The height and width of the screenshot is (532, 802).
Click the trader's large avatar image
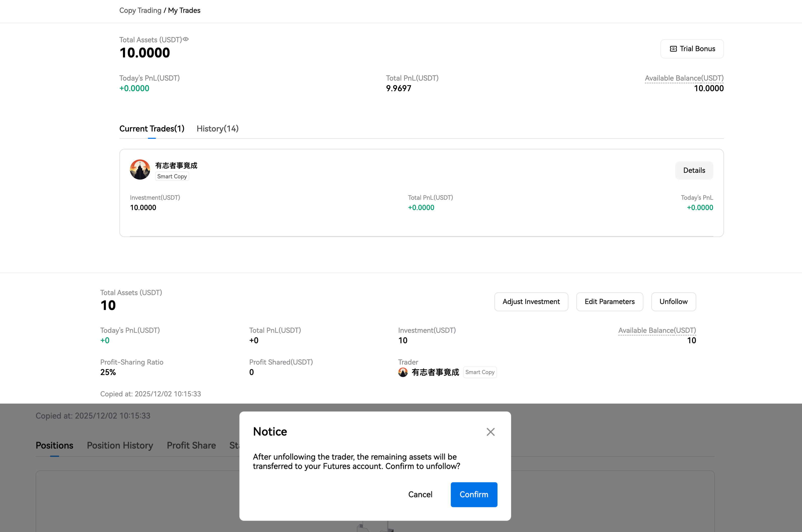140,170
